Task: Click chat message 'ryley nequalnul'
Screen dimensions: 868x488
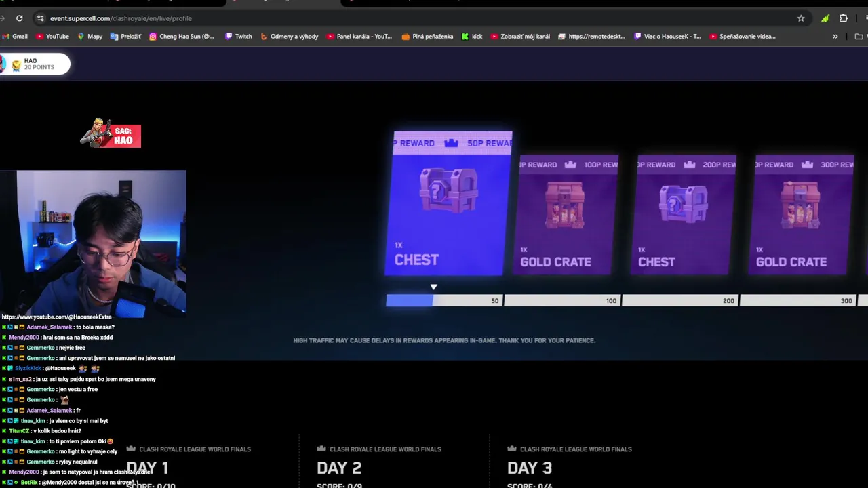Action: point(78,462)
